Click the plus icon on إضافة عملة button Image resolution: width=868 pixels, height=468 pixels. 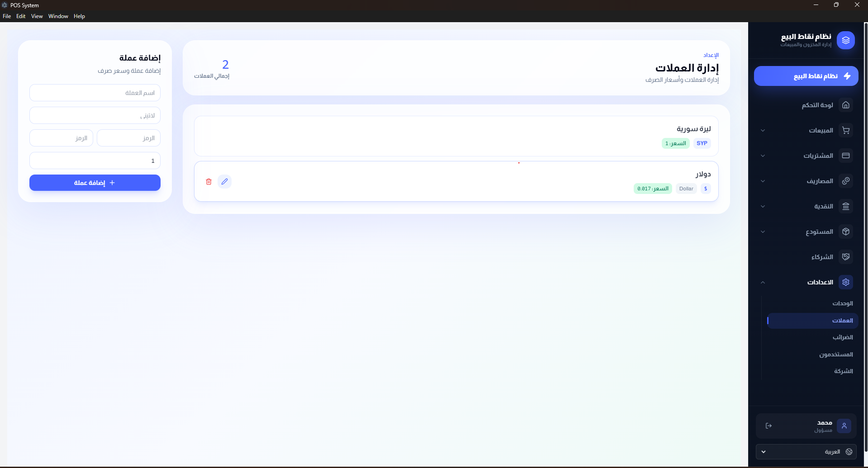(112, 183)
